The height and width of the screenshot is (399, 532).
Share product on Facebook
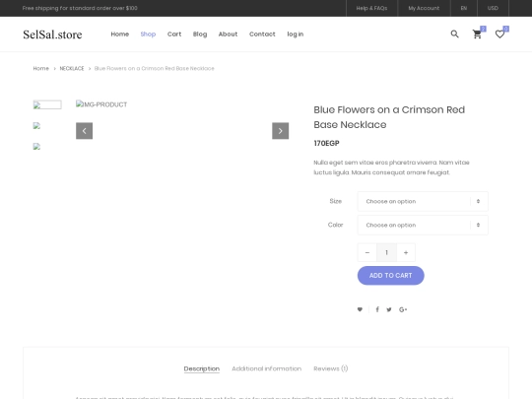[x=377, y=309]
